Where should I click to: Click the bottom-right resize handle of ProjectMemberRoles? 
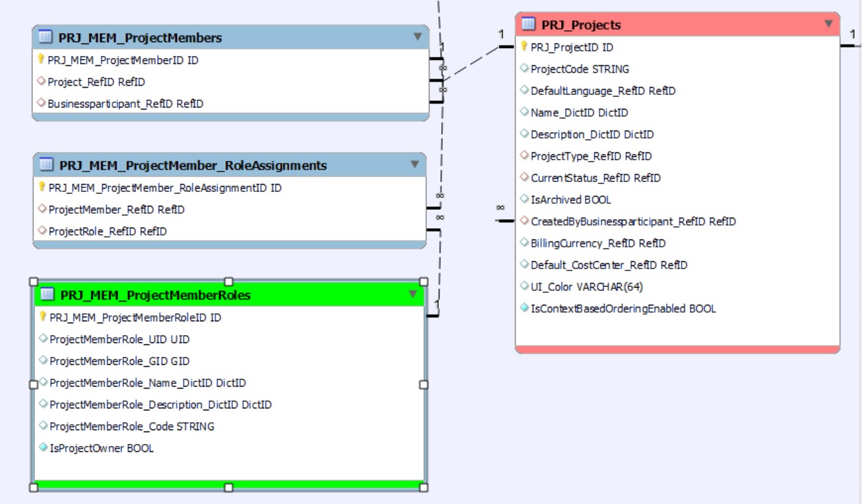click(424, 487)
